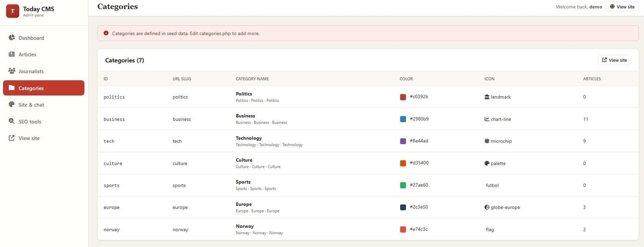Viewport: 644px width, 247px height.
Task: Click the Site & chat palette icon
Action: [12, 104]
